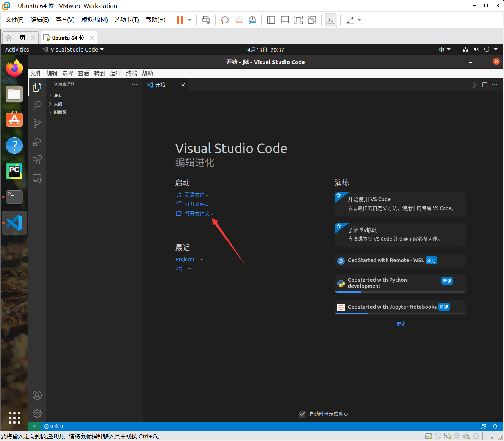Open Remote Explorer view icon
Viewport: 504px width, 441px height.
pyautogui.click(x=37, y=178)
